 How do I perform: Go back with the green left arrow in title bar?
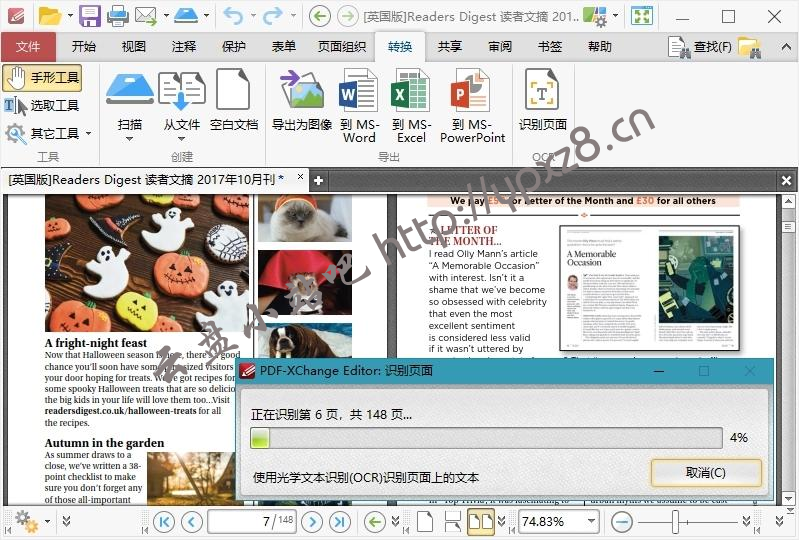[x=319, y=16]
